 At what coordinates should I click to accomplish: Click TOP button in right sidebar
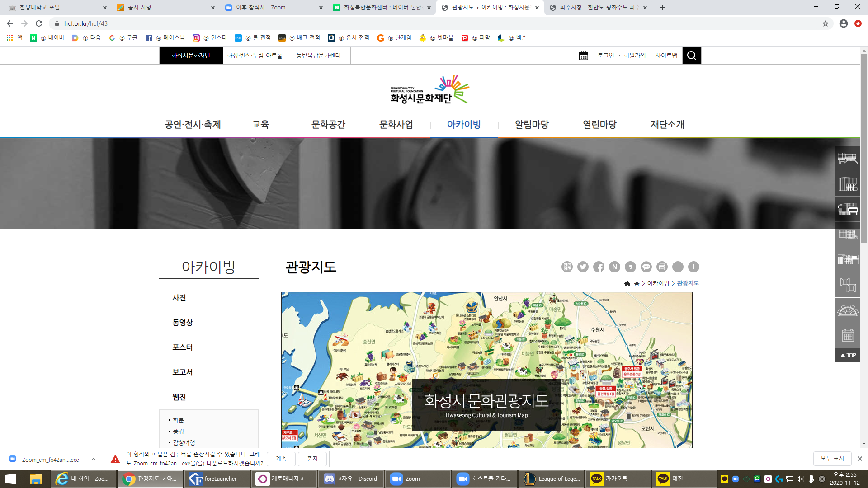click(x=848, y=355)
